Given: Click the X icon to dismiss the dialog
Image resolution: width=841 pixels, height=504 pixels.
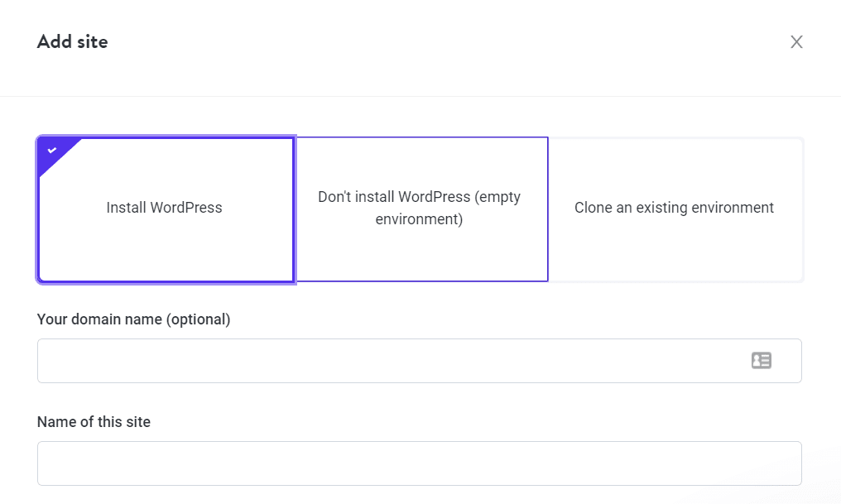Looking at the screenshot, I should pyautogui.click(x=796, y=41).
